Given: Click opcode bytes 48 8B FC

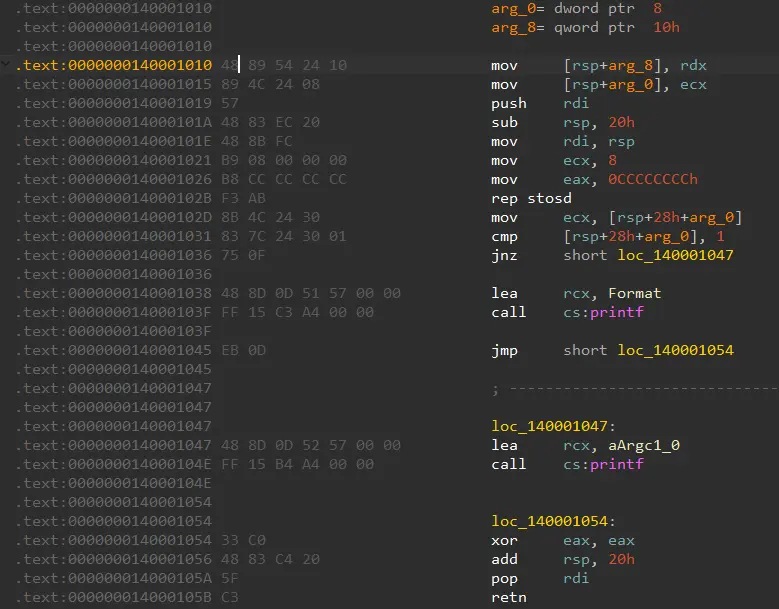Looking at the screenshot, I should [x=257, y=141].
